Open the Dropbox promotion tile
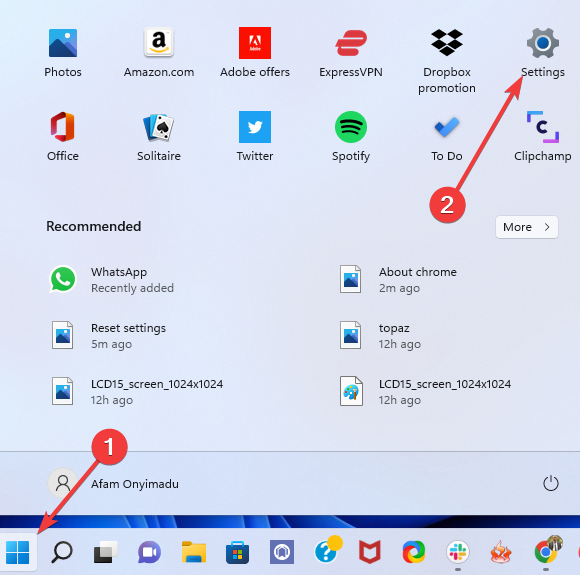 [x=447, y=60]
